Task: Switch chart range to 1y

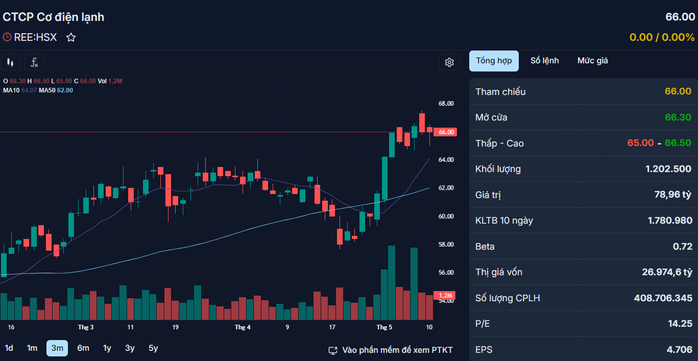Action: point(107,348)
